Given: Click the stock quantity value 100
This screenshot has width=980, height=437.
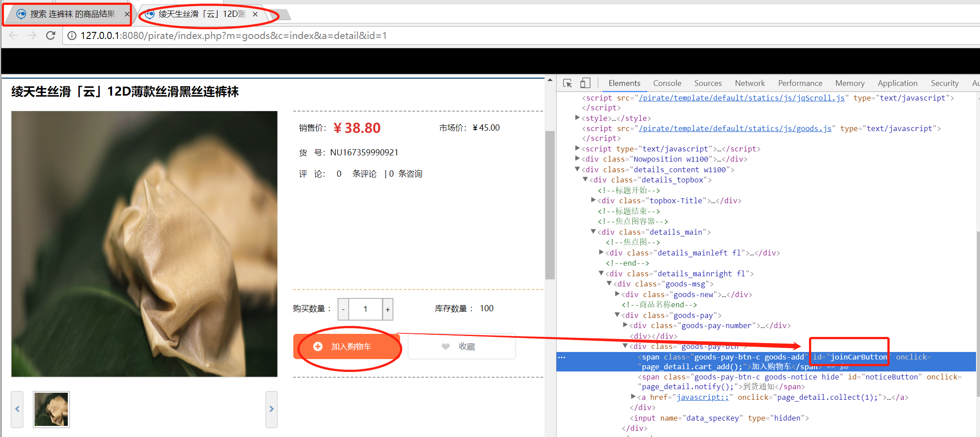Looking at the screenshot, I should 486,308.
